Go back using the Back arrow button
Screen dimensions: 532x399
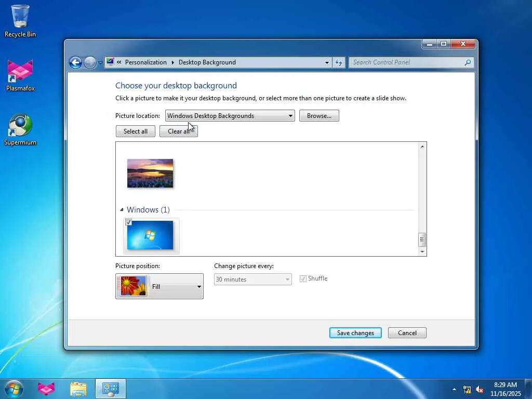[76, 62]
